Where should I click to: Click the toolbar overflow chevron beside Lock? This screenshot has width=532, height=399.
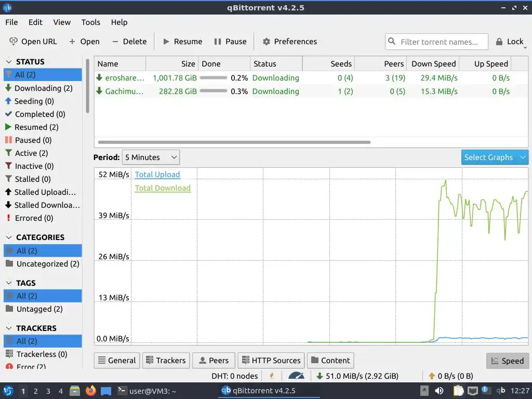[525, 47]
